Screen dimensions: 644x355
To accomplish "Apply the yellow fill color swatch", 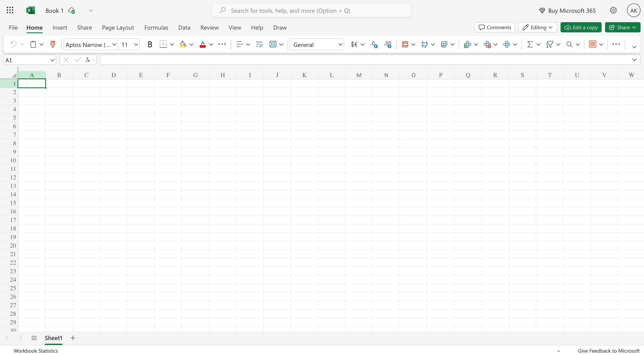I will pyautogui.click(x=183, y=44).
